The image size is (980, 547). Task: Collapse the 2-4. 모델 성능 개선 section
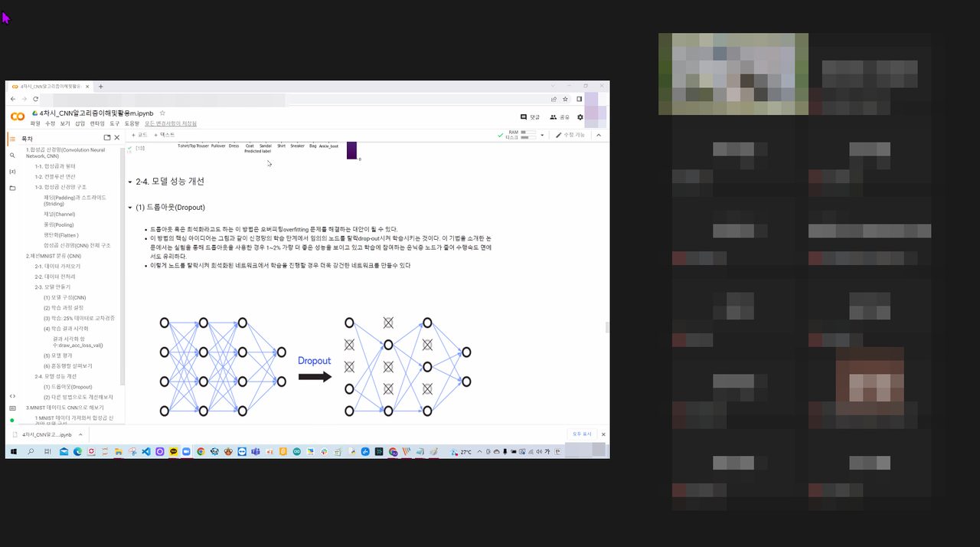click(130, 182)
